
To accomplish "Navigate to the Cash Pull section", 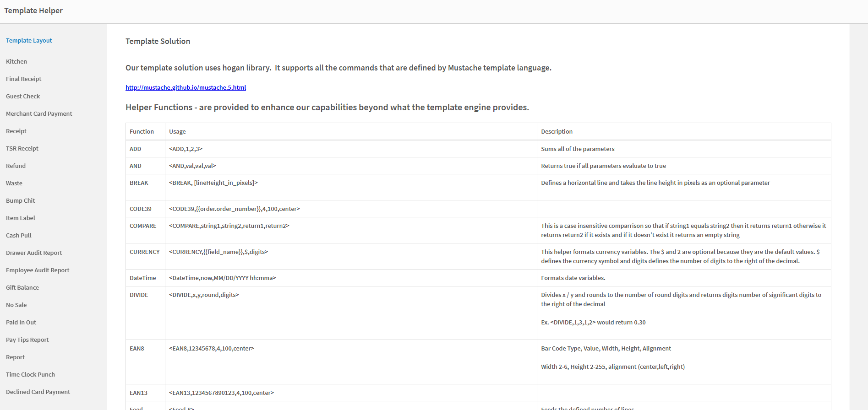I will pos(18,235).
